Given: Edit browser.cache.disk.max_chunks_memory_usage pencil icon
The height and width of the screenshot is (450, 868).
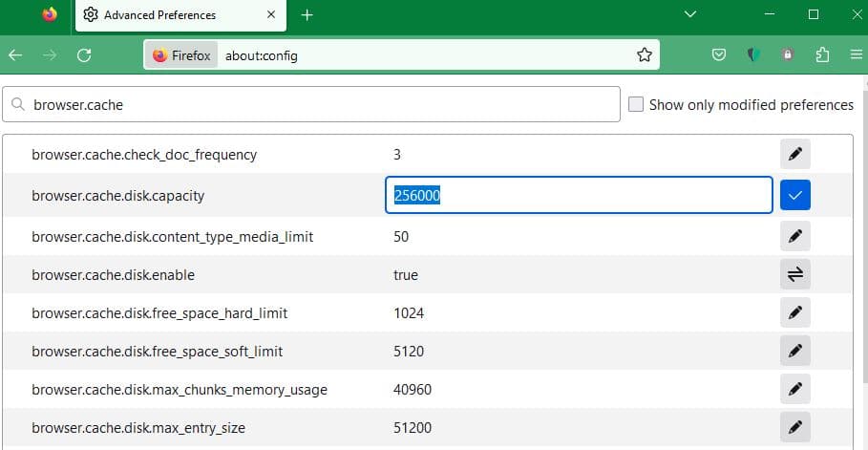Looking at the screenshot, I should coord(794,390).
